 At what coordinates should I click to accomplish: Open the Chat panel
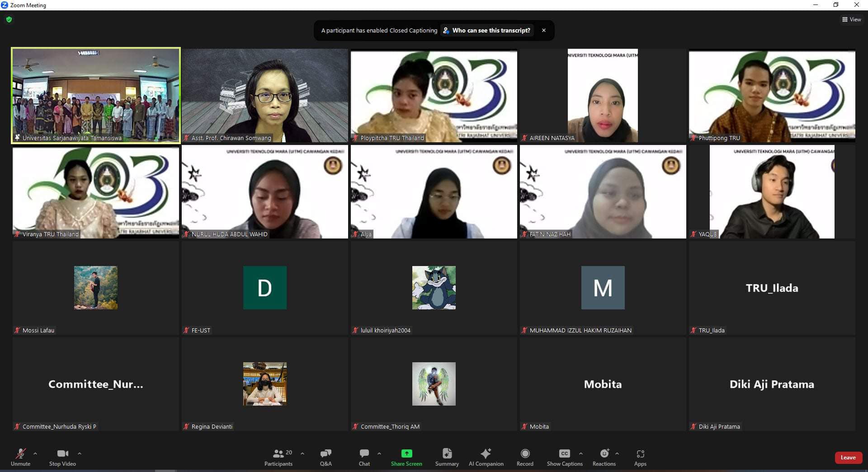tap(364, 457)
